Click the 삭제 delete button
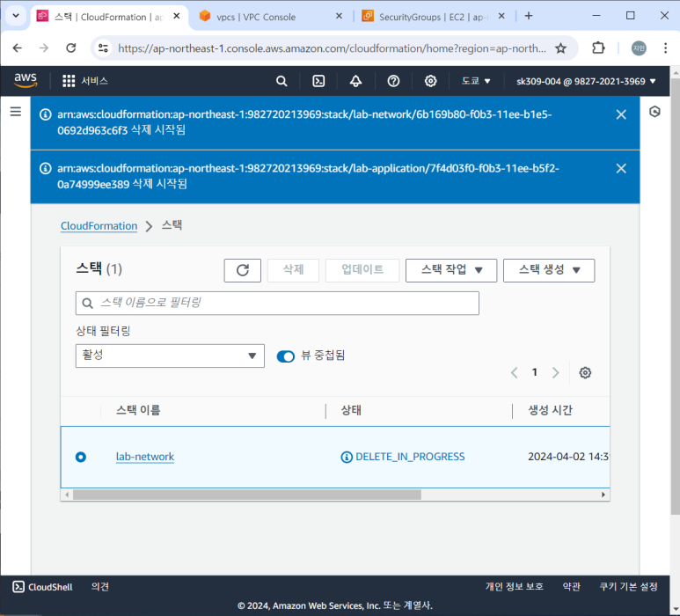Image resolution: width=680 pixels, height=616 pixels. pyautogui.click(x=293, y=270)
